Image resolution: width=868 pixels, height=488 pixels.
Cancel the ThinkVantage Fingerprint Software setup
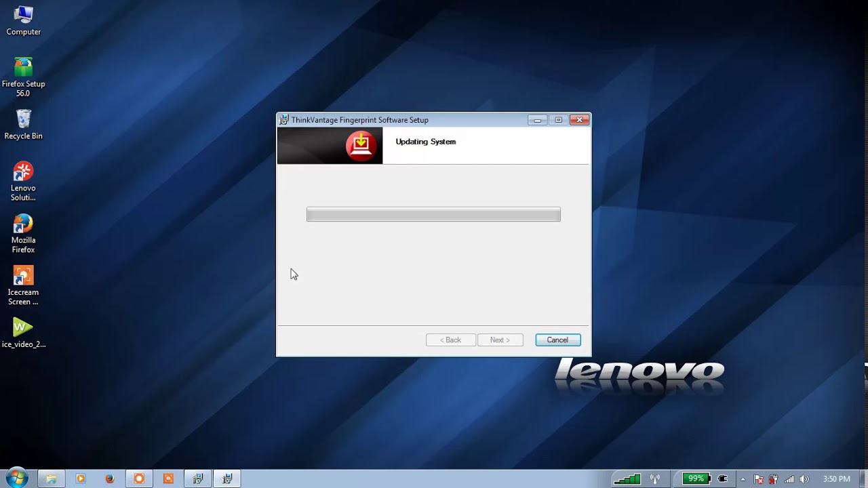click(x=557, y=340)
